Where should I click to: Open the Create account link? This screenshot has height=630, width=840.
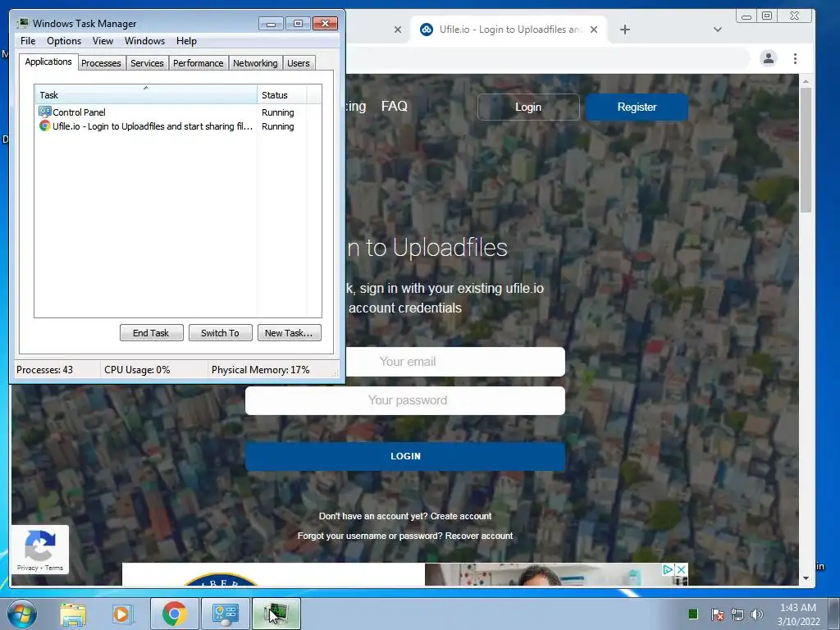point(461,516)
